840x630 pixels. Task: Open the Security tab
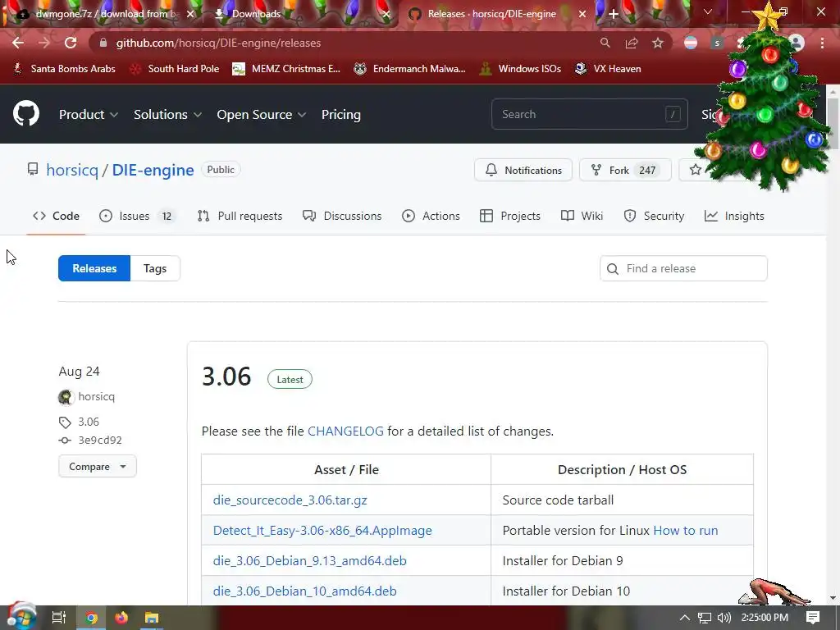coord(654,216)
